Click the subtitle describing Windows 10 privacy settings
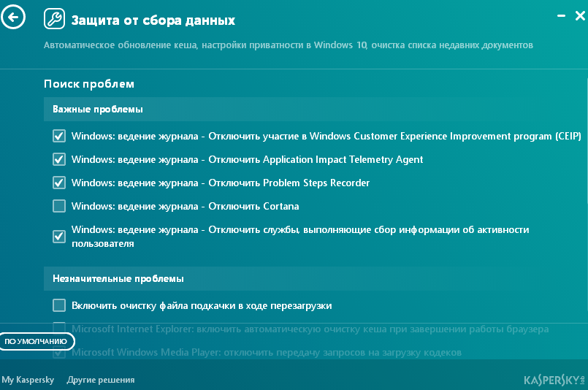The height and width of the screenshot is (390, 588). pos(288,45)
